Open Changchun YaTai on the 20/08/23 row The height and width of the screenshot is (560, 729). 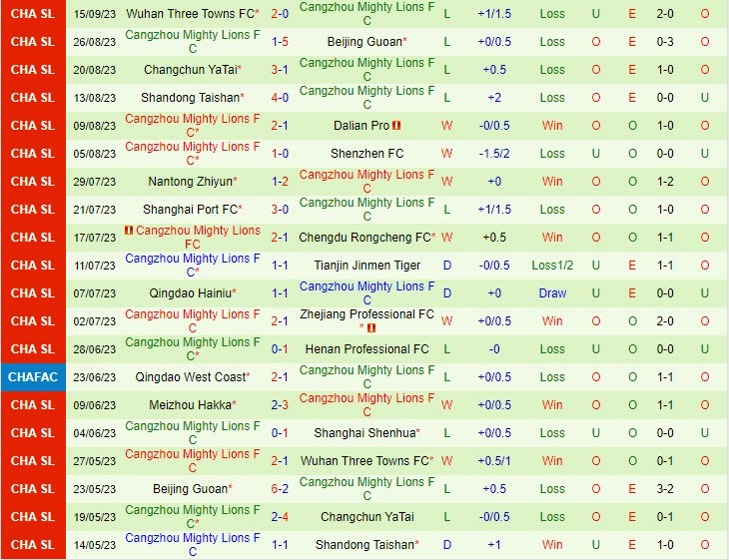pos(191,70)
